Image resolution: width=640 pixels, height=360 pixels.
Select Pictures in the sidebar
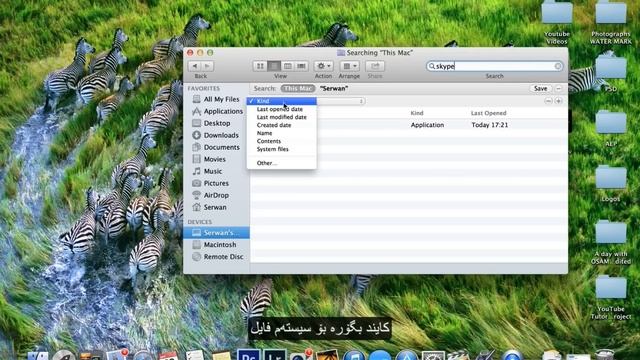click(216, 183)
